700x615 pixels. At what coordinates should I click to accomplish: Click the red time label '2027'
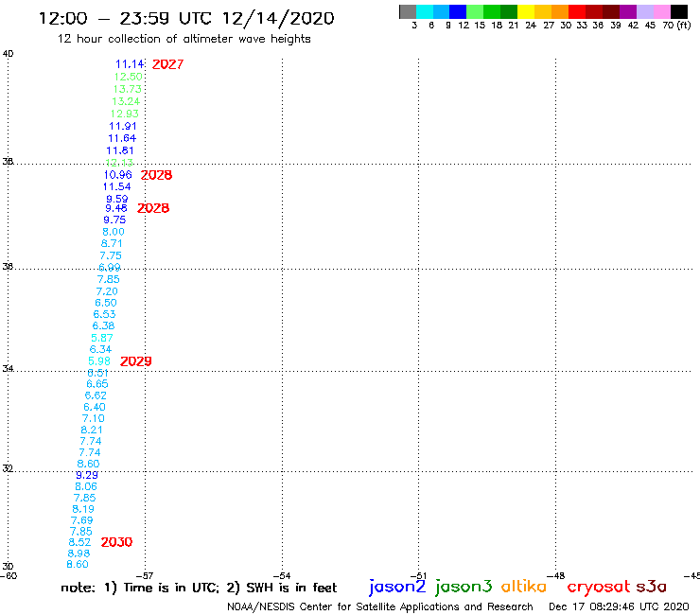tap(167, 64)
